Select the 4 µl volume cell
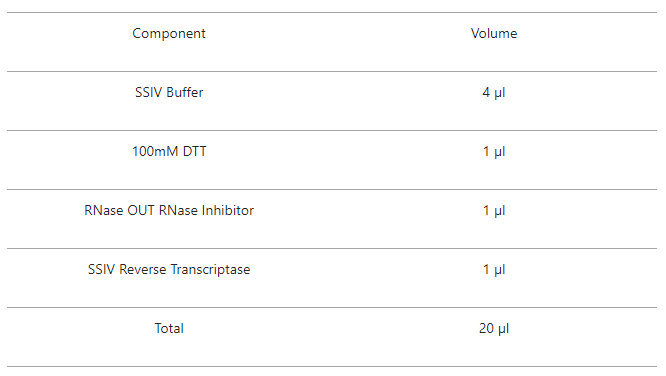Screen dimensions: 666x376 [494, 93]
